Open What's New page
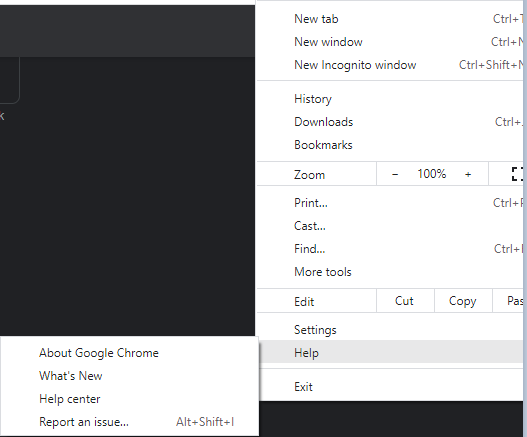This screenshot has width=527, height=437. point(129,376)
